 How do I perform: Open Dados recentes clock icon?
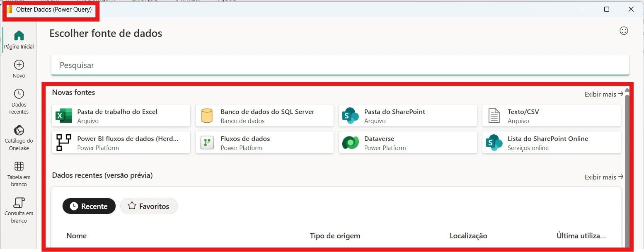[x=19, y=94]
